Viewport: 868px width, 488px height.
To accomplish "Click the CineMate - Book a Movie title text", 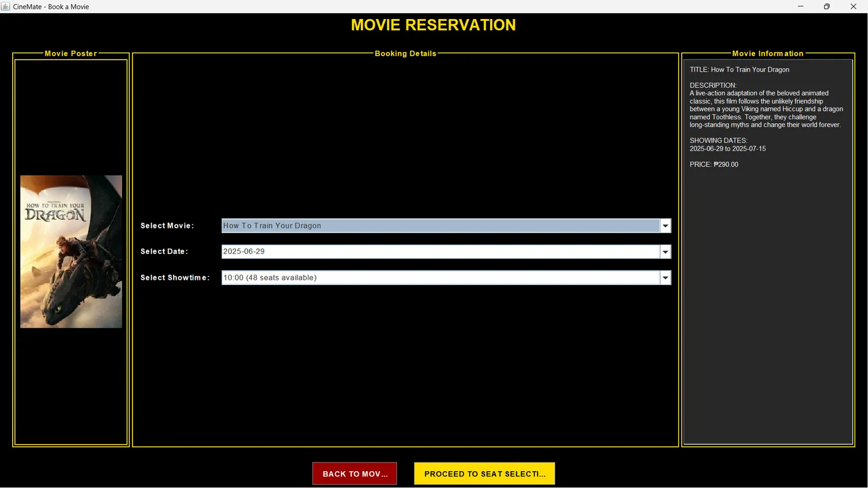I will point(51,6).
